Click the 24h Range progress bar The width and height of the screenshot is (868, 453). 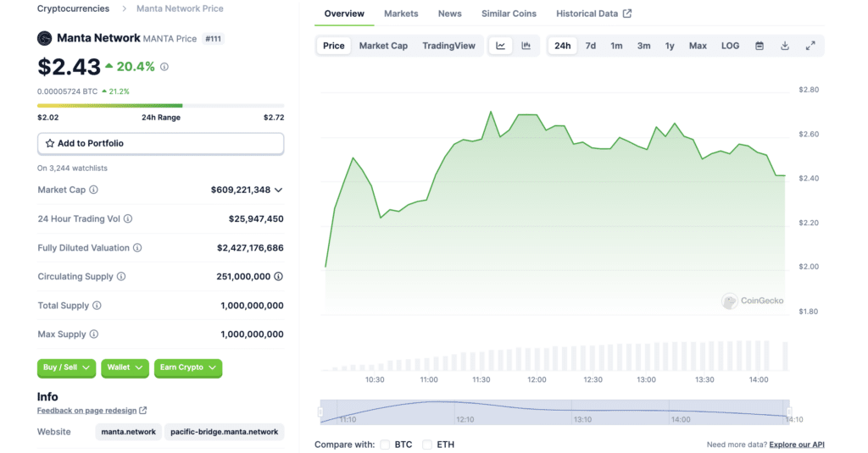(160, 106)
